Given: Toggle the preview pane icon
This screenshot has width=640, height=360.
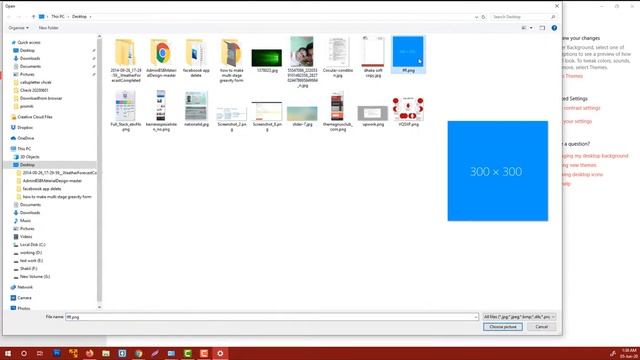Looking at the screenshot, I should pos(542,28).
